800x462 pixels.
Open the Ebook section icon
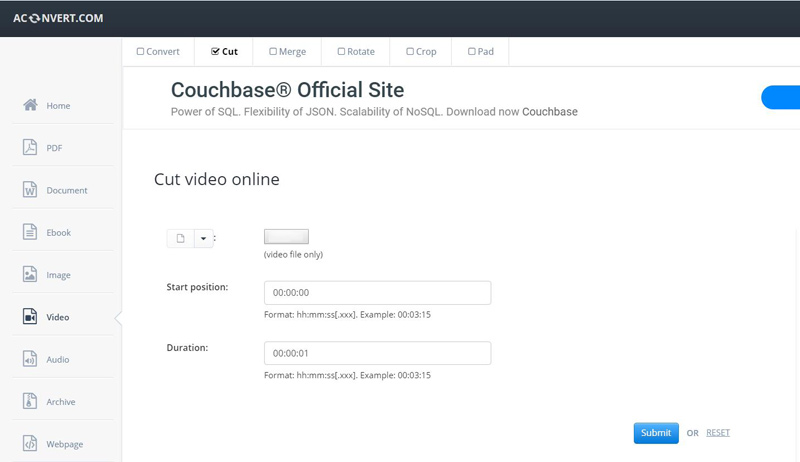pyautogui.click(x=30, y=232)
